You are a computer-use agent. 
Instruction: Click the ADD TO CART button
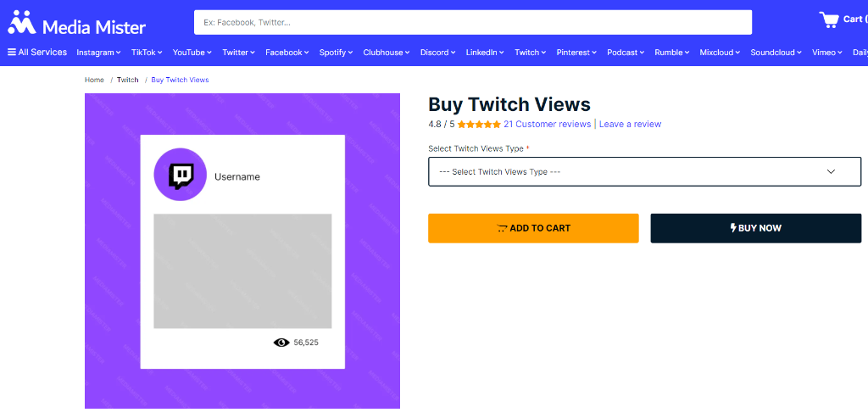533,228
